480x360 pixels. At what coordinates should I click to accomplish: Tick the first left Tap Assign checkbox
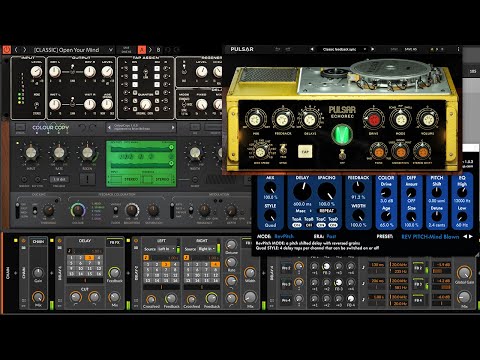pos(135,69)
